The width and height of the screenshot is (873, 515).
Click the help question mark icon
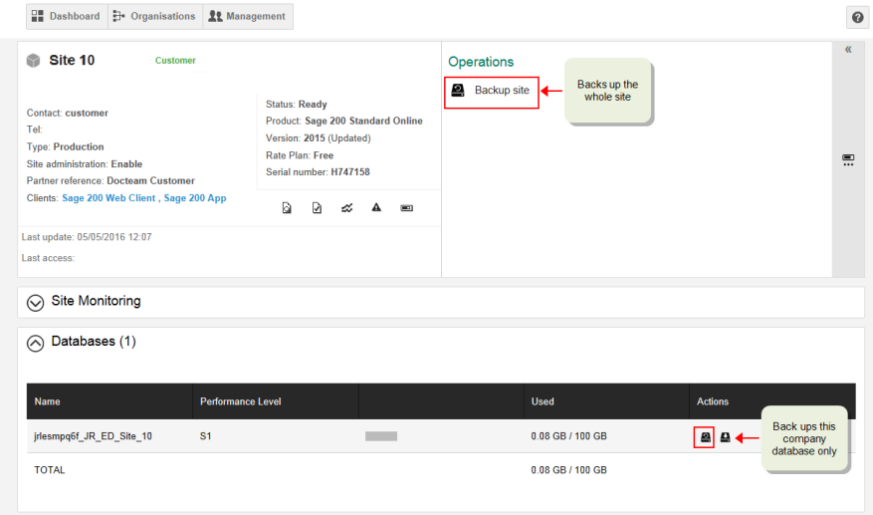[x=857, y=17]
